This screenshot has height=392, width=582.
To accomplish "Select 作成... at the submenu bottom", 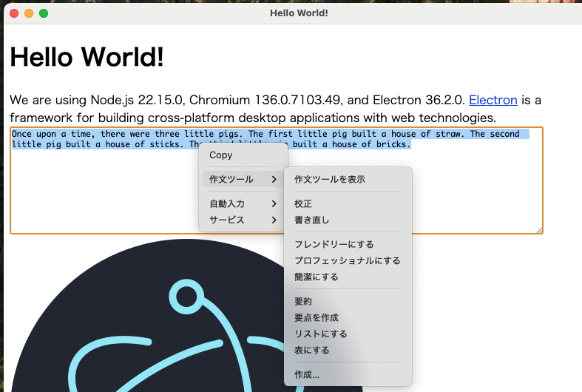I will click(348, 375).
